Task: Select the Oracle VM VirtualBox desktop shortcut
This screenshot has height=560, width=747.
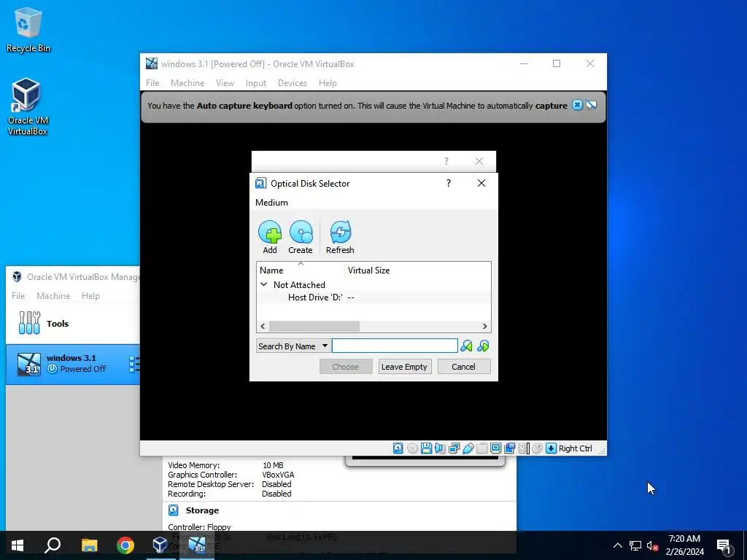Action: tap(28, 106)
